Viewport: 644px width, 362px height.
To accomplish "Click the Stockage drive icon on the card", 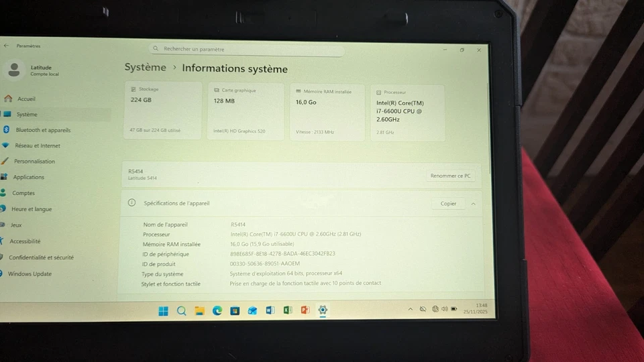I will coord(133,89).
